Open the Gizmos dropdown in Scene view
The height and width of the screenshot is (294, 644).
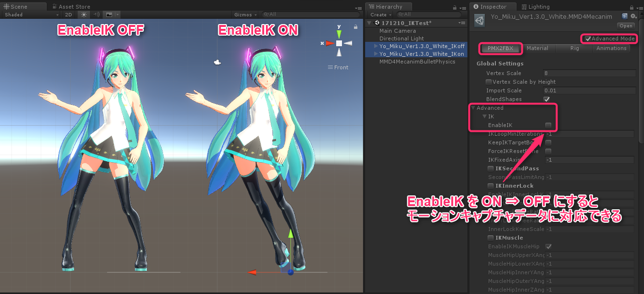(x=245, y=15)
